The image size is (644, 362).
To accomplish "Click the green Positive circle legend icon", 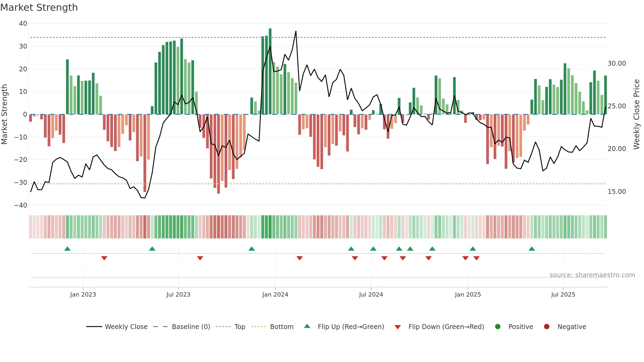I will click(498, 327).
